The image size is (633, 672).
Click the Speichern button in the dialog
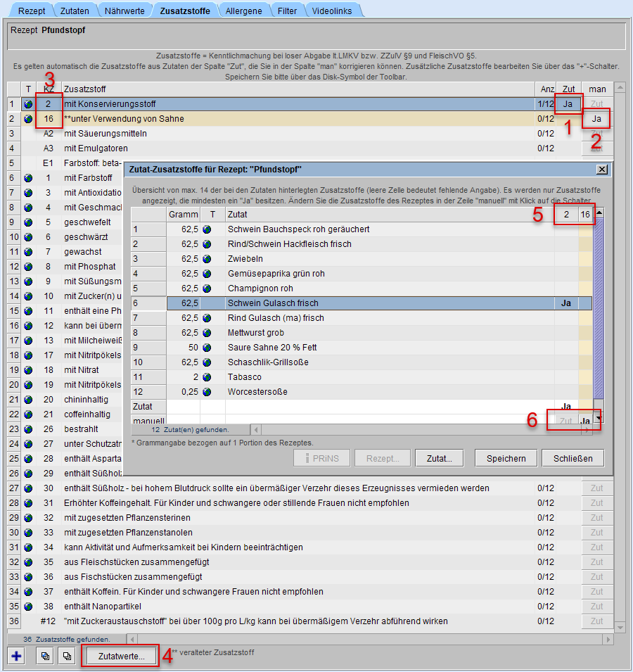(x=506, y=458)
